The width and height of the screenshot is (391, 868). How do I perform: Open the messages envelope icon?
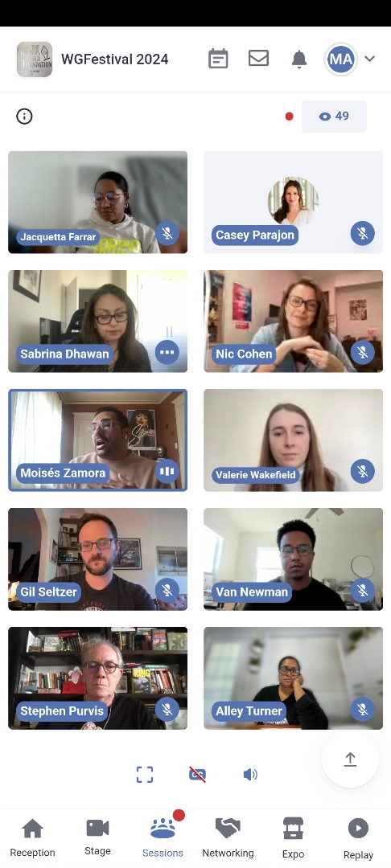[x=258, y=58]
